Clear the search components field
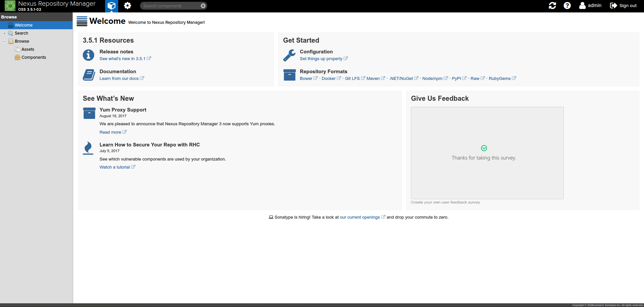Image resolution: width=644 pixels, height=307 pixels. pyautogui.click(x=203, y=6)
